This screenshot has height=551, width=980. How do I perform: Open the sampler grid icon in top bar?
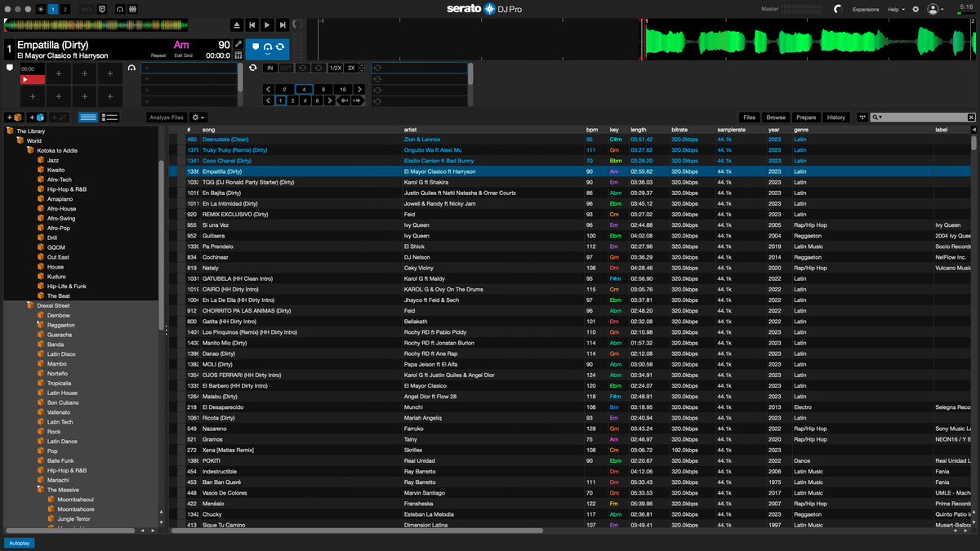coord(133,8)
